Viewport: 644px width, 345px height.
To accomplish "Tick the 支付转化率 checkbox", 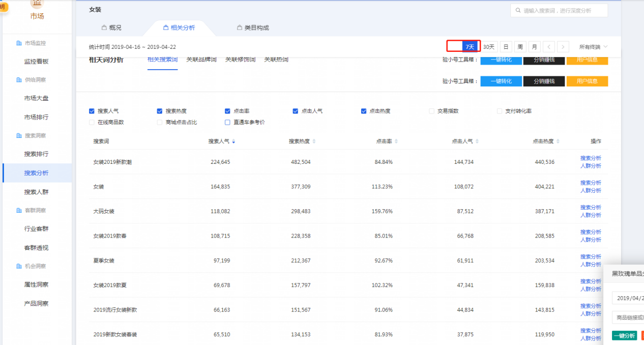I will coord(500,111).
